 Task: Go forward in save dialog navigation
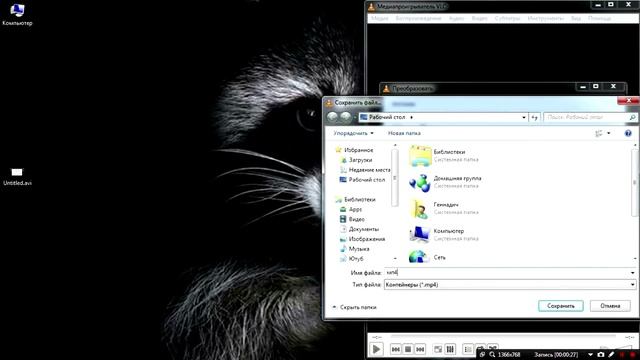click(346, 117)
